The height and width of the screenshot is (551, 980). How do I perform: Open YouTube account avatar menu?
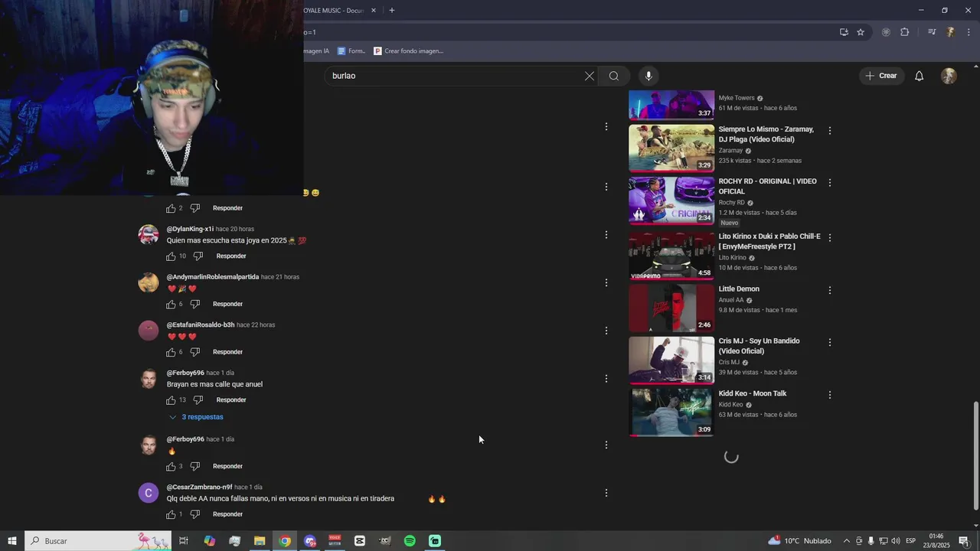pyautogui.click(x=949, y=76)
